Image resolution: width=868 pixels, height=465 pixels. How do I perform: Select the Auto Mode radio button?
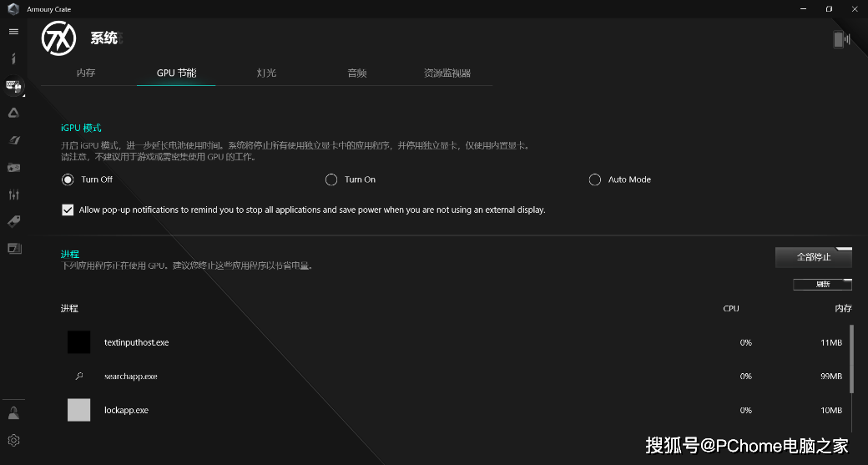click(x=595, y=179)
